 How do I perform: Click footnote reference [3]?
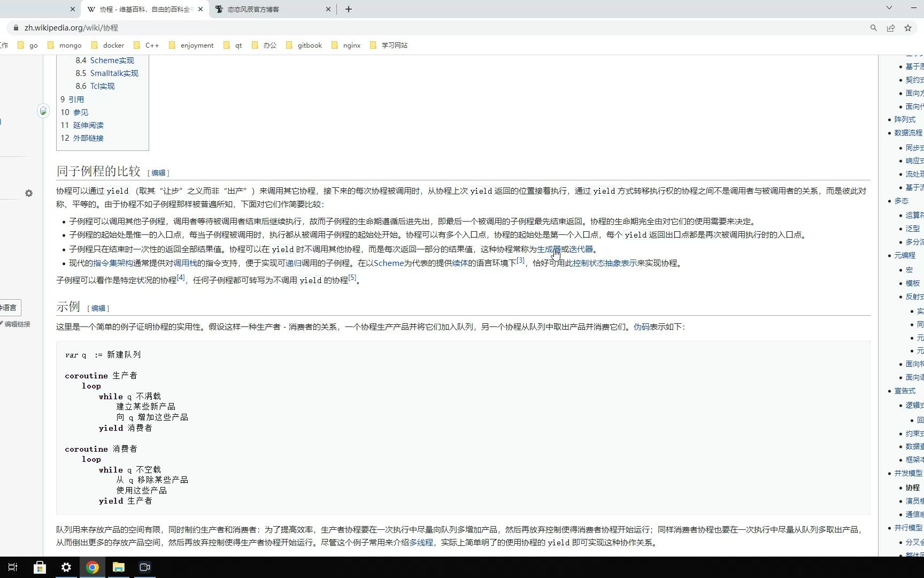(520, 261)
